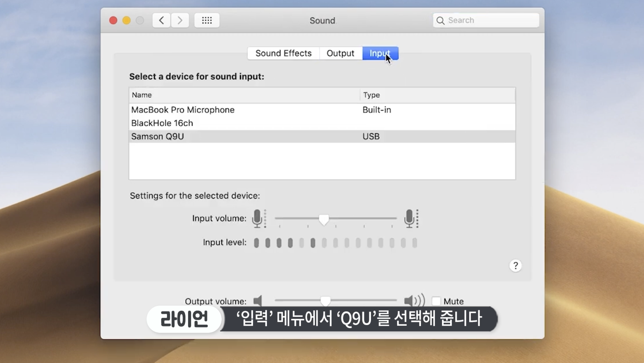Select the Input tab
The height and width of the screenshot is (363, 644).
point(380,53)
